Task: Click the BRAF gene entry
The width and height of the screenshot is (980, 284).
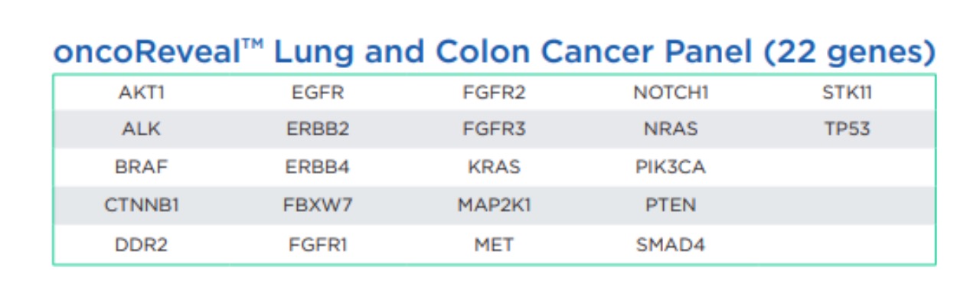Action: pyautogui.click(x=142, y=167)
